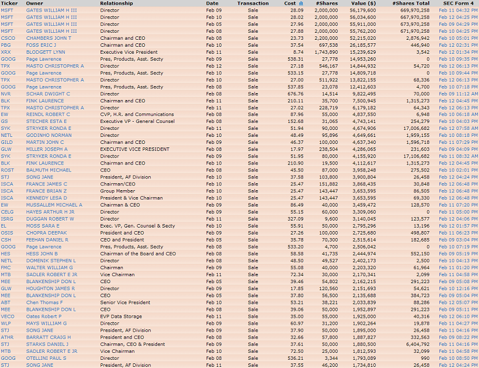Open SEC Form 4 filing in XRX row

coord(458,52)
